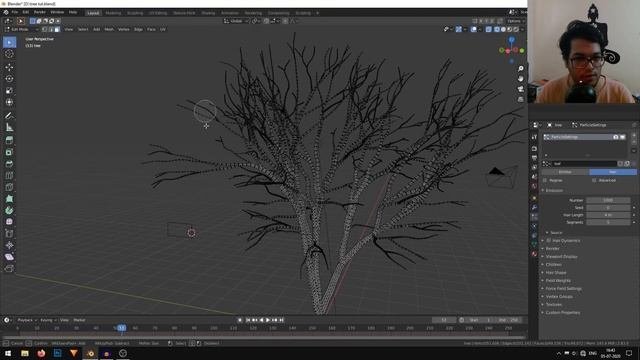Switch to the Modeling workspace tab
The image size is (640, 360).
pyautogui.click(x=113, y=13)
